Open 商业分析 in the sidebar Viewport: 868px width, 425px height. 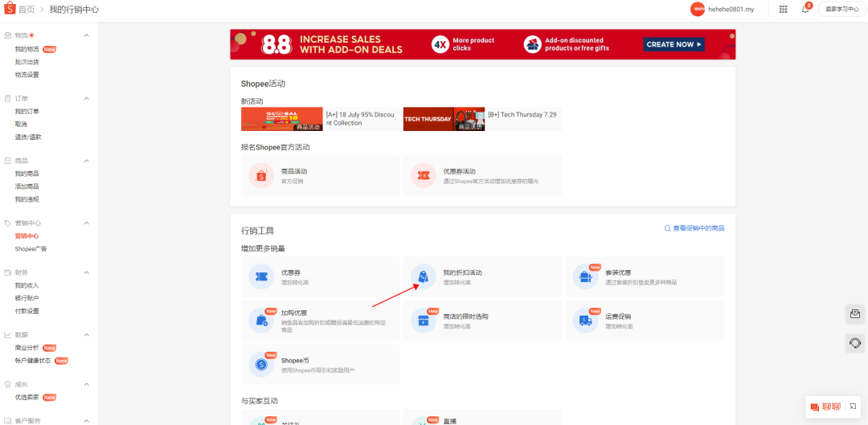click(x=27, y=348)
